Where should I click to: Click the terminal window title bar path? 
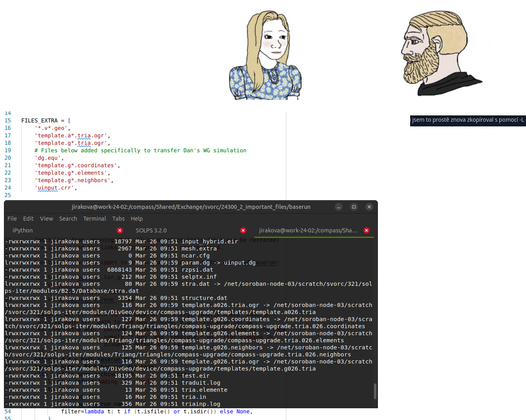click(x=191, y=207)
